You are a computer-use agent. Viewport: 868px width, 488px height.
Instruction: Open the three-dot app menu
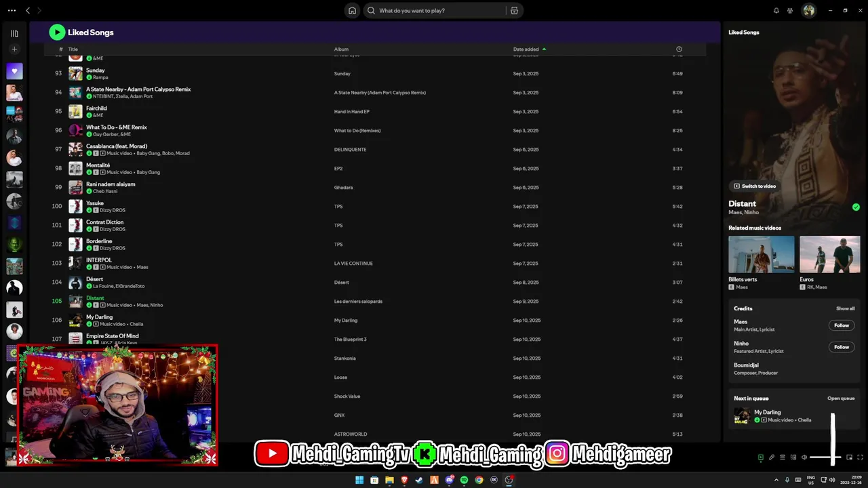(x=12, y=11)
